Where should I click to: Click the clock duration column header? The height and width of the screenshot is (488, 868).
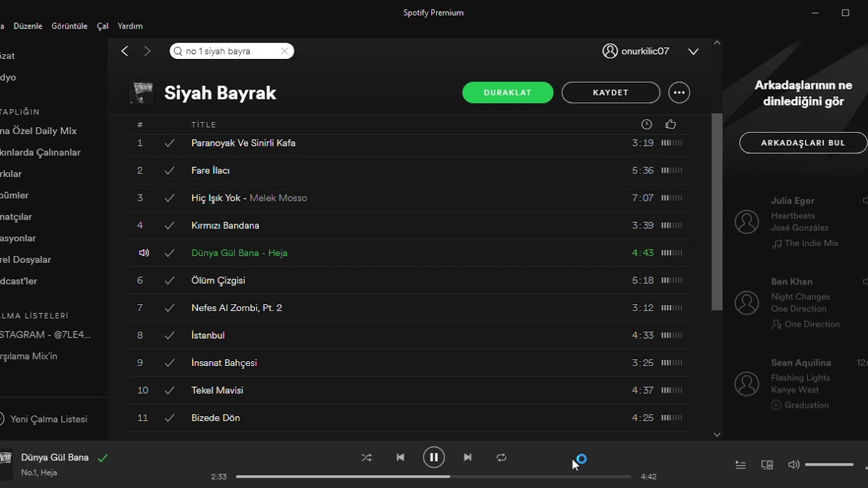(646, 124)
